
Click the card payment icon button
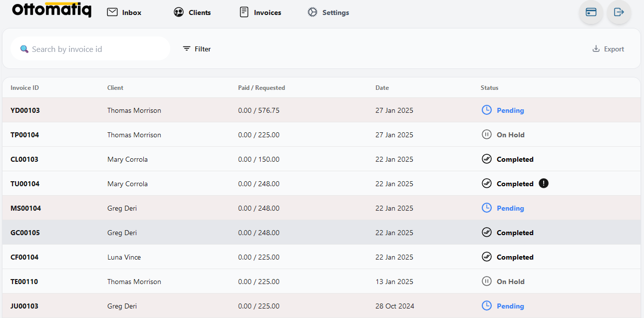[x=591, y=12]
